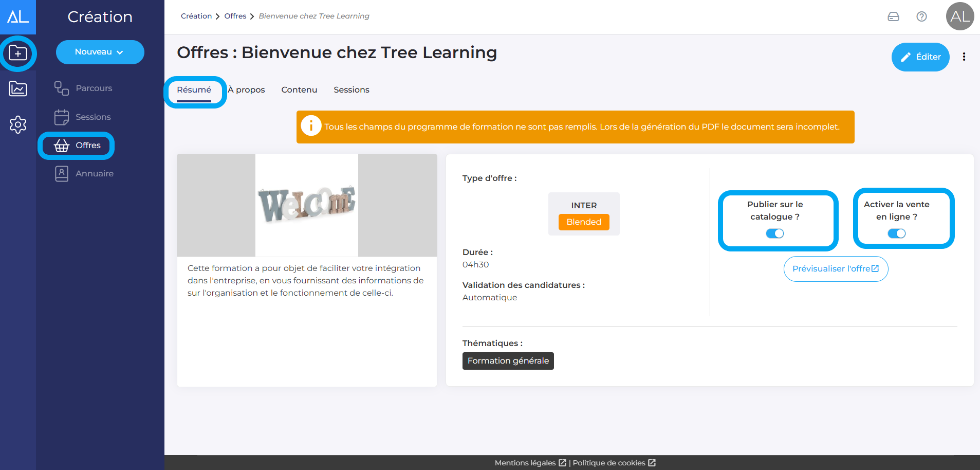The height and width of the screenshot is (470, 980).
Task: Click Prévisualiser l'offre link
Action: [x=835, y=268]
